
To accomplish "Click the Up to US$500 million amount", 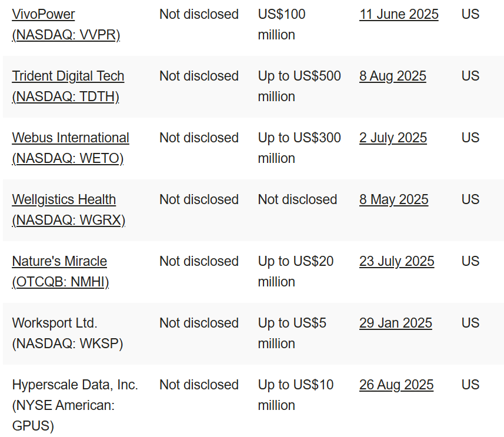I will (299, 86).
